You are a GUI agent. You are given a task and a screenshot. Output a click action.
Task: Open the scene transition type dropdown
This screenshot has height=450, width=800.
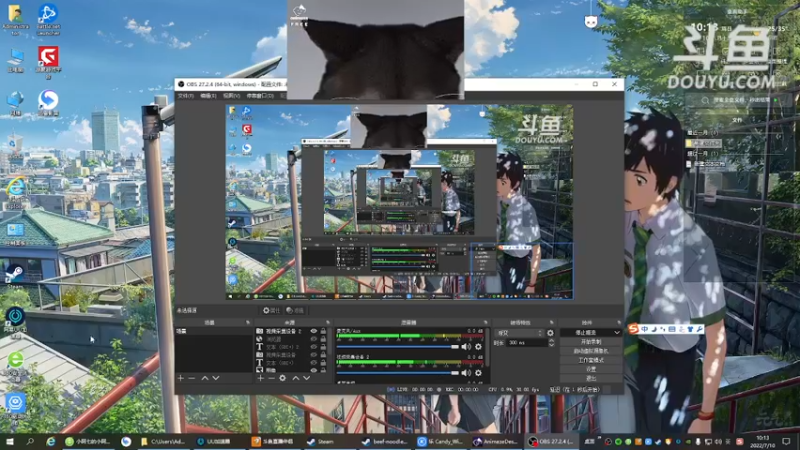519,333
